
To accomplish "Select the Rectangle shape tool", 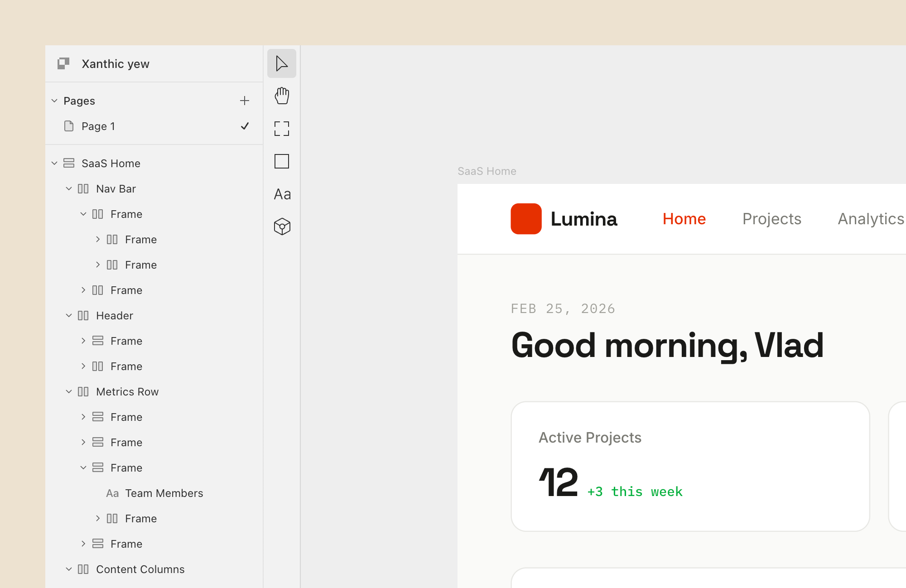I will pos(281,161).
